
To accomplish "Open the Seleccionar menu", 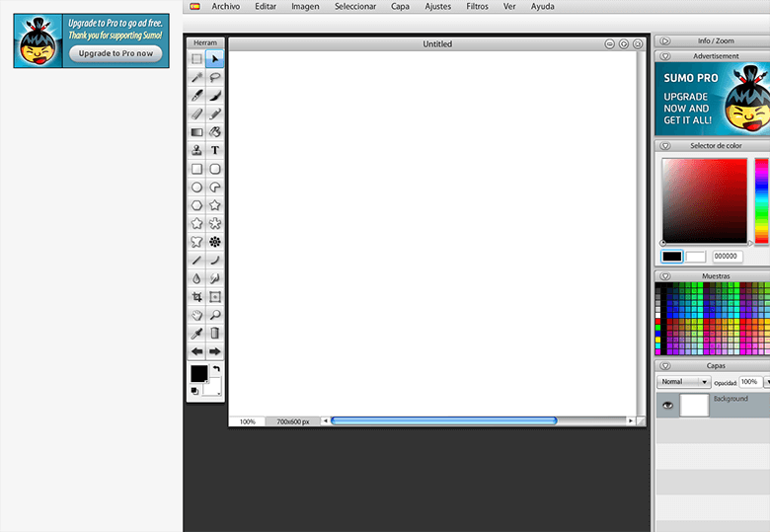I will click(x=355, y=6).
